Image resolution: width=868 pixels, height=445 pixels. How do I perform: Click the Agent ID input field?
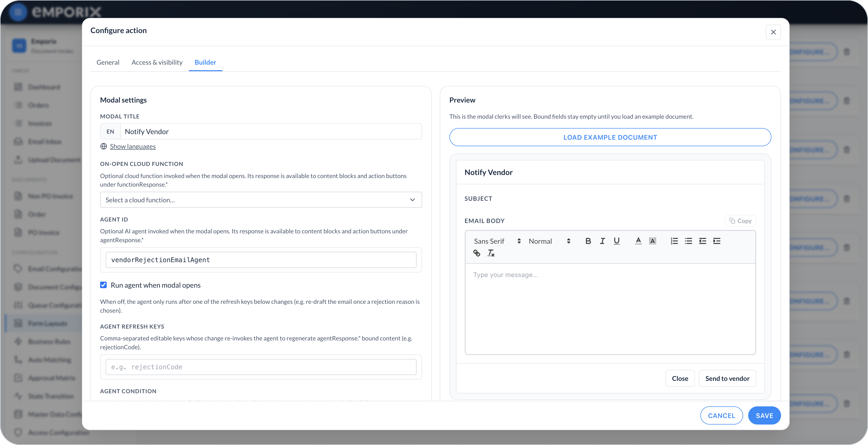coord(261,260)
